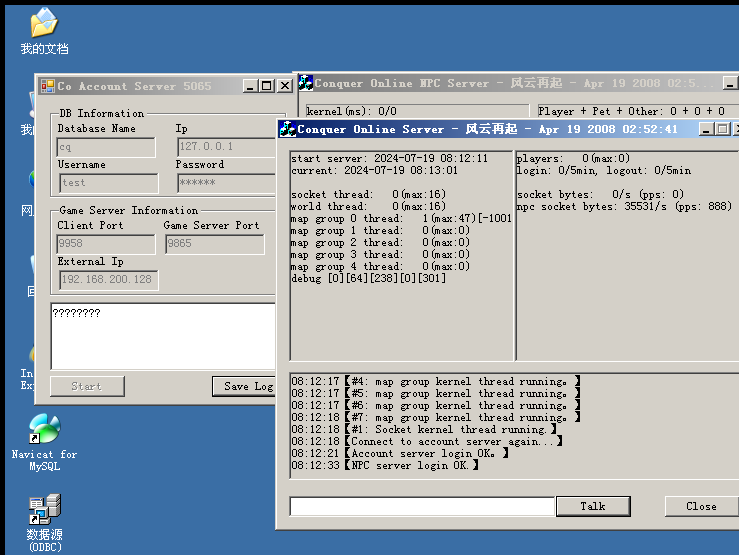The width and height of the screenshot is (739, 555).
Task: Click the Conquer Online Server window icon
Action: click(287, 129)
